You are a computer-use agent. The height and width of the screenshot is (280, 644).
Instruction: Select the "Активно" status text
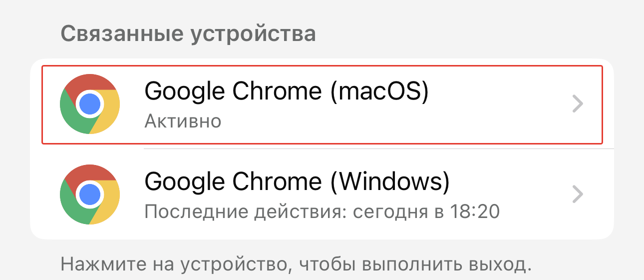pyautogui.click(x=183, y=121)
